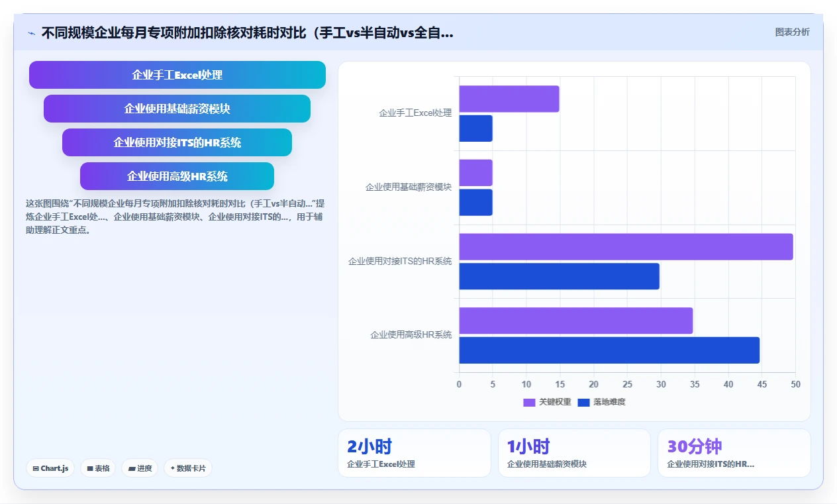Click the y-axis label 企业使用基础薪资模块
The width and height of the screenshot is (837, 504).
[409, 187]
